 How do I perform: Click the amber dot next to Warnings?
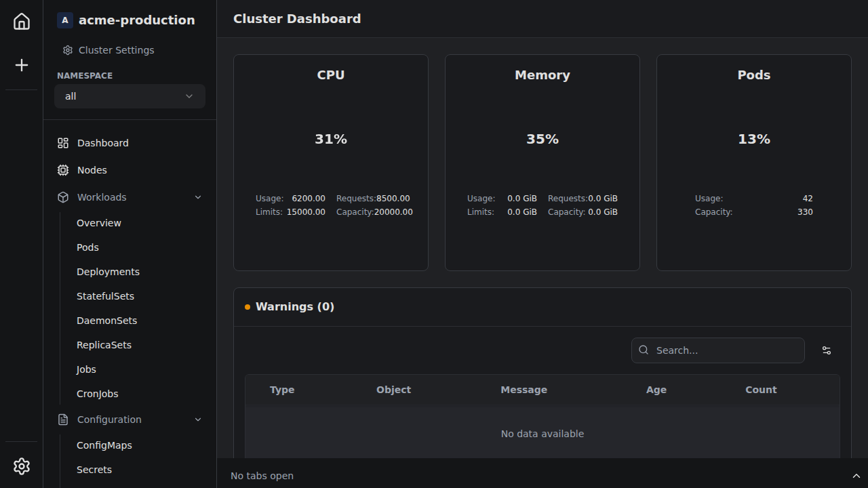248,307
